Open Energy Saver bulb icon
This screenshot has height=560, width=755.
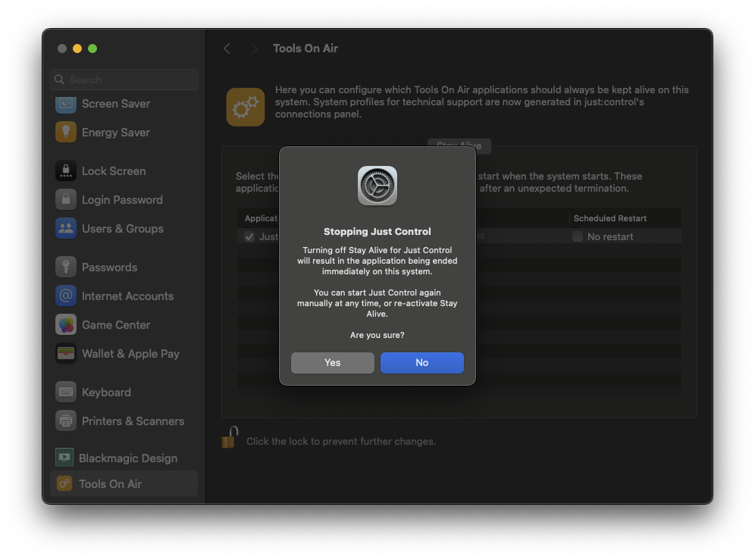pyautogui.click(x=66, y=133)
